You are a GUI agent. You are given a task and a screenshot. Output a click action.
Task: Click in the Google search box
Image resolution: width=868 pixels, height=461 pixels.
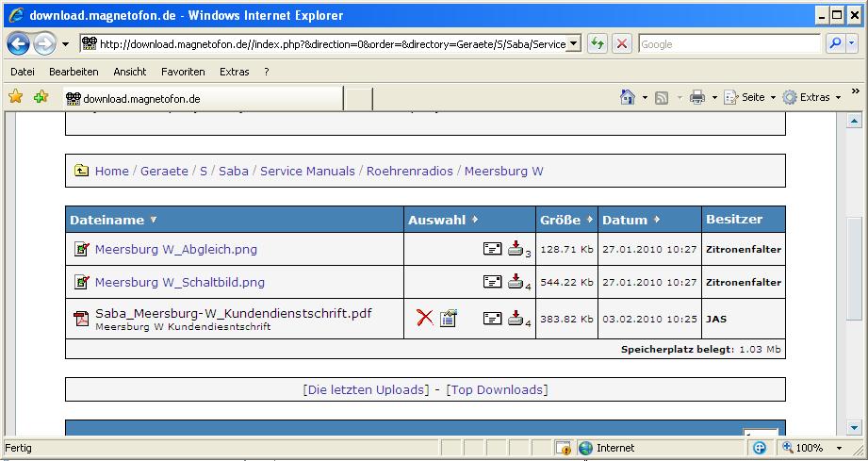pyautogui.click(x=728, y=44)
